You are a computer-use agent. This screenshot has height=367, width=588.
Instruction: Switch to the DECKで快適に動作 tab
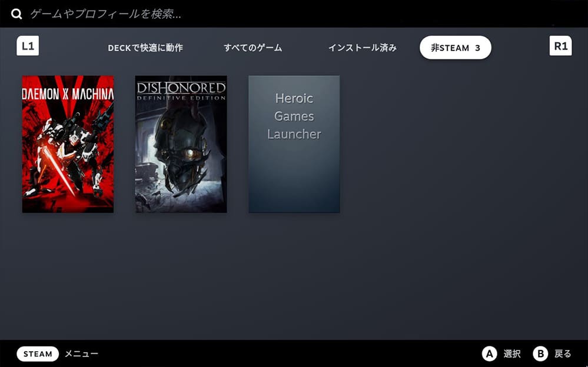(x=145, y=48)
